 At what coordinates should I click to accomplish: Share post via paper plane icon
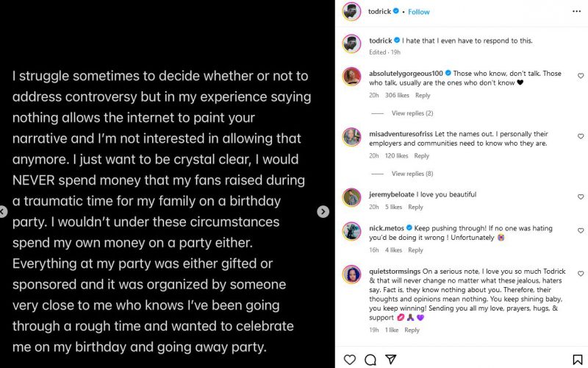[x=391, y=359]
